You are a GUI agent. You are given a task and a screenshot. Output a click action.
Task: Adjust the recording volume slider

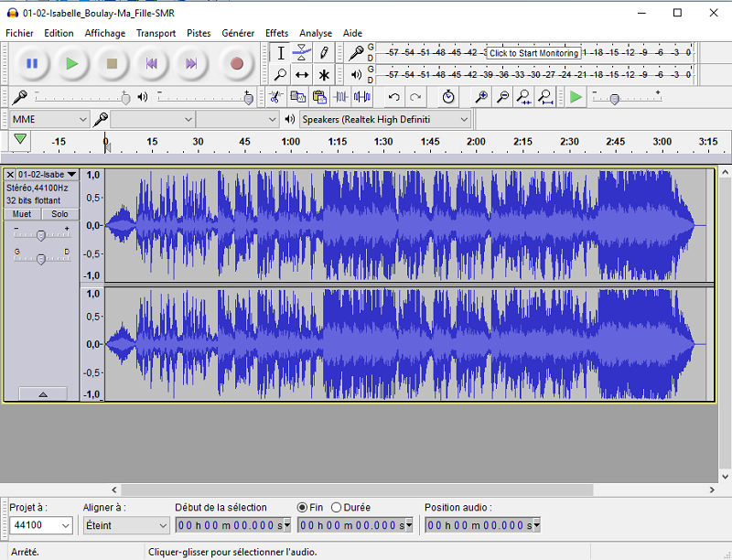coord(125,98)
